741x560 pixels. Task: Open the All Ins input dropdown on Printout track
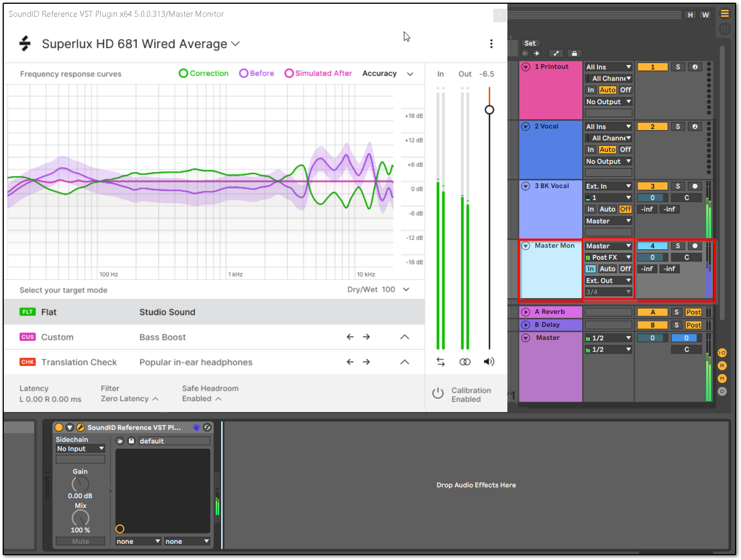(608, 66)
